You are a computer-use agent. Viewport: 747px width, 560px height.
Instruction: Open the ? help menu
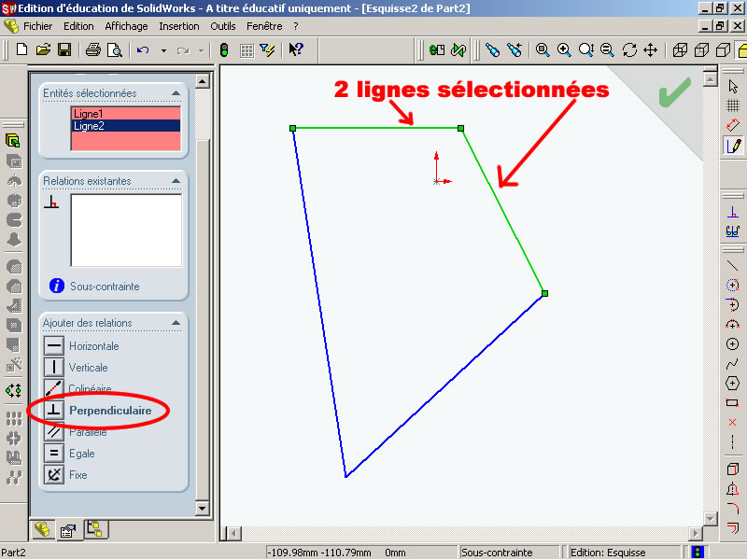(296, 26)
